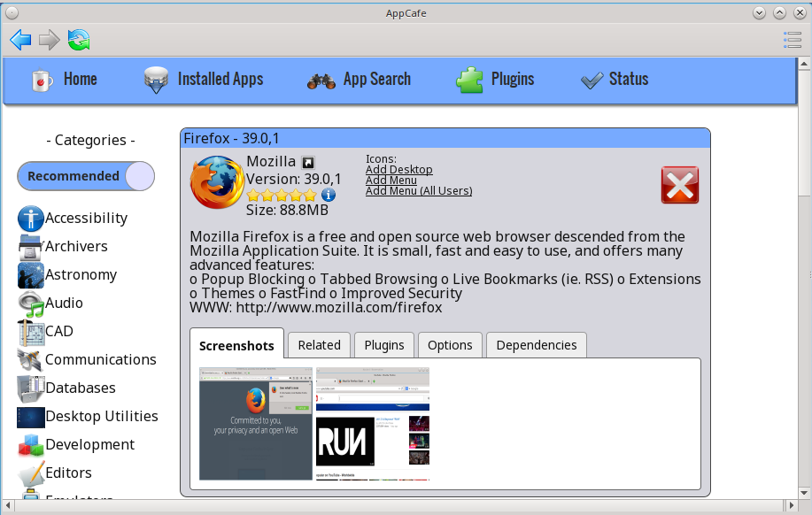This screenshot has width=812, height=515.
Task: Go forward using the gray arrow
Action: [x=50, y=40]
